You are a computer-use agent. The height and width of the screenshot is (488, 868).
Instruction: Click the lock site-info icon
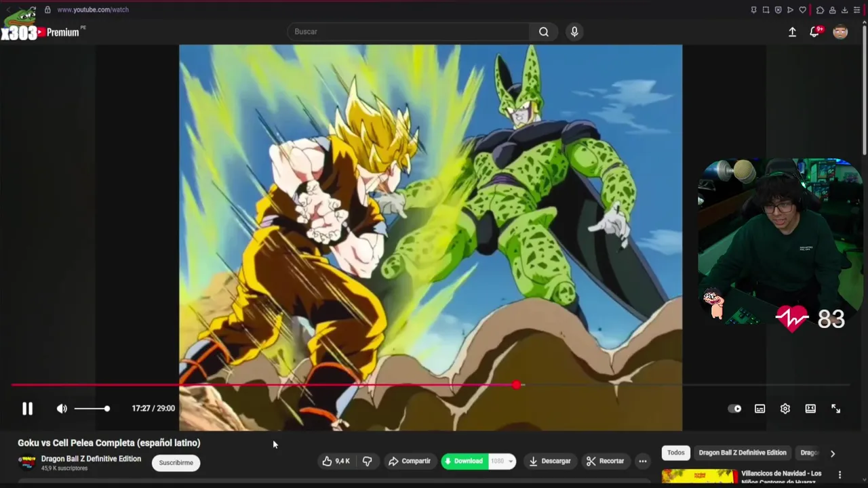click(47, 9)
